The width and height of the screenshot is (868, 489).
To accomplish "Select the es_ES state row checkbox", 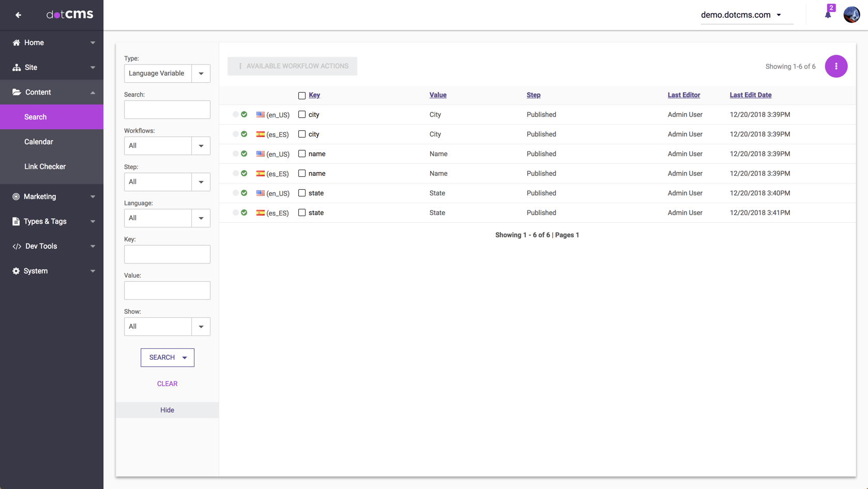I will click(x=302, y=212).
